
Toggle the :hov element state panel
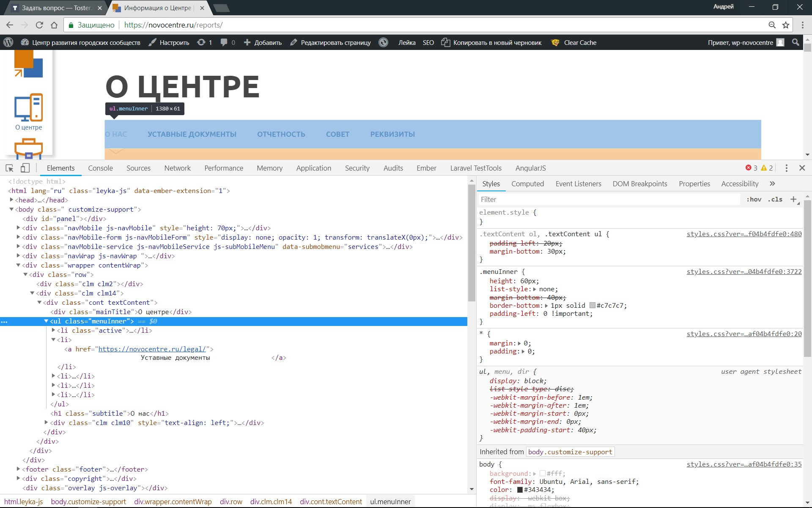[x=754, y=199]
